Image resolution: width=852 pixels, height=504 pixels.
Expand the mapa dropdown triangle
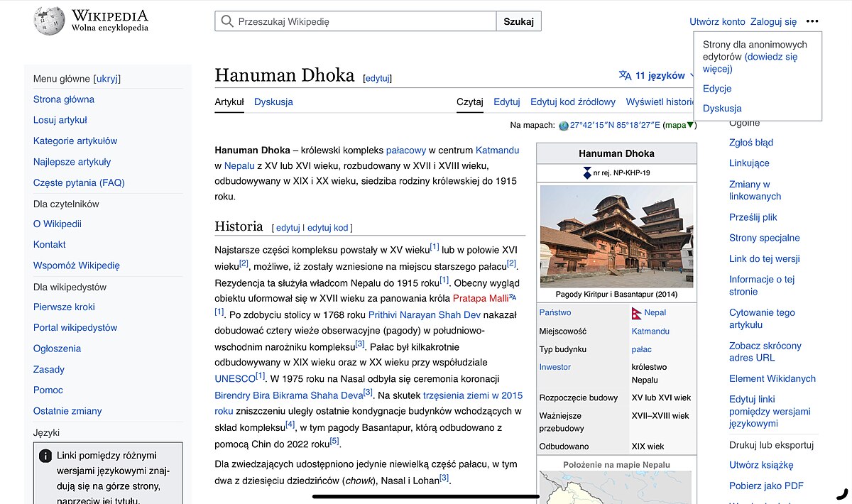pos(690,126)
